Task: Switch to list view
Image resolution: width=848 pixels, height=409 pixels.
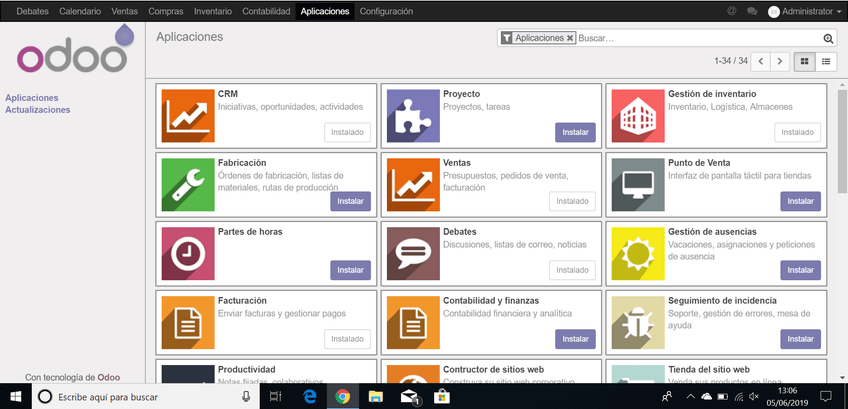Action: [x=826, y=61]
